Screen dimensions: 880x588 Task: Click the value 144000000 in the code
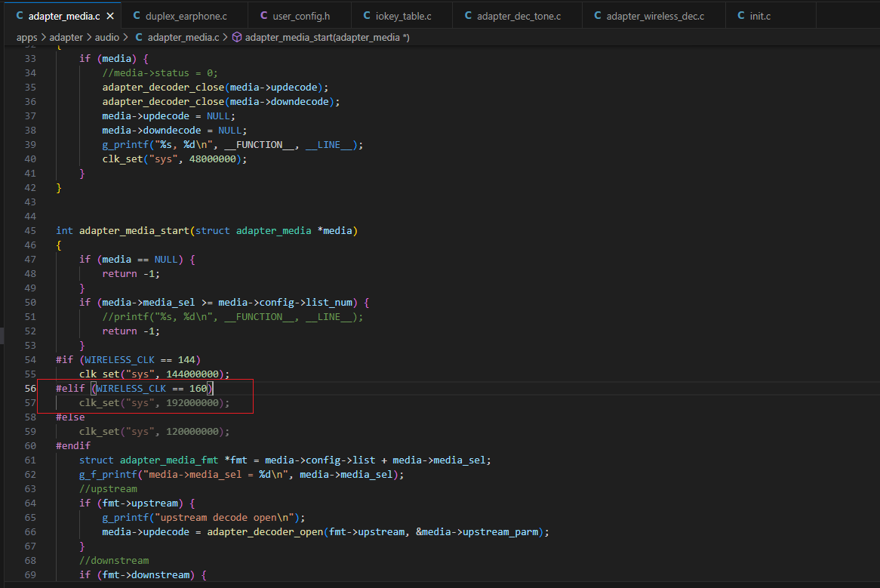tap(192, 374)
